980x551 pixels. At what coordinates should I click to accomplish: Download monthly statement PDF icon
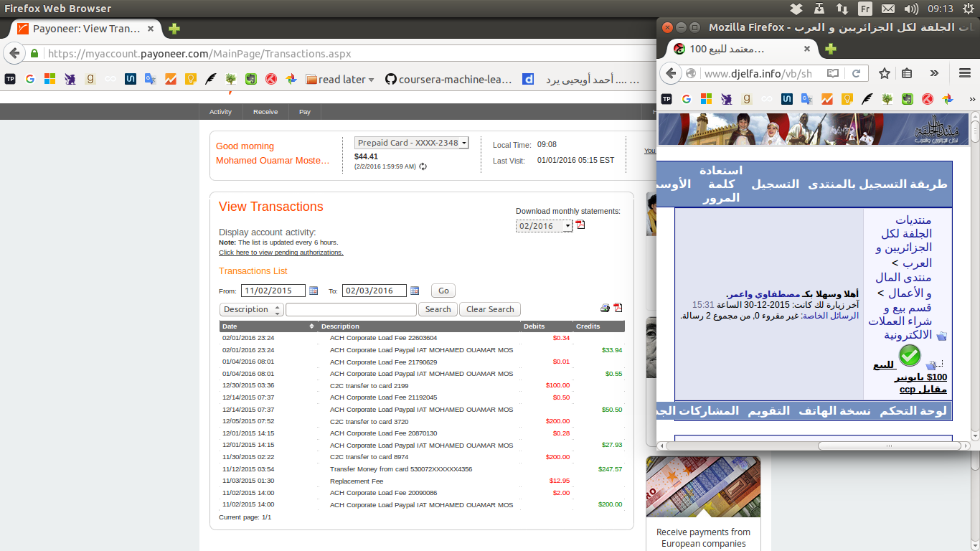tap(580, 225)
